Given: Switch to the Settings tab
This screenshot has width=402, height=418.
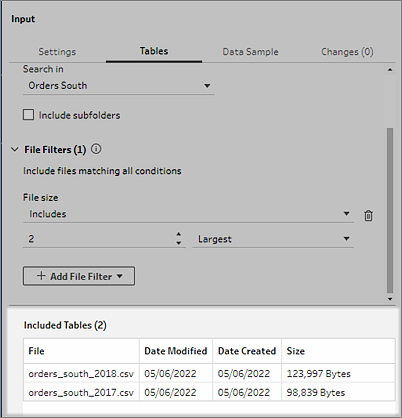Looking at the screenshot, I should pos(57,52).
